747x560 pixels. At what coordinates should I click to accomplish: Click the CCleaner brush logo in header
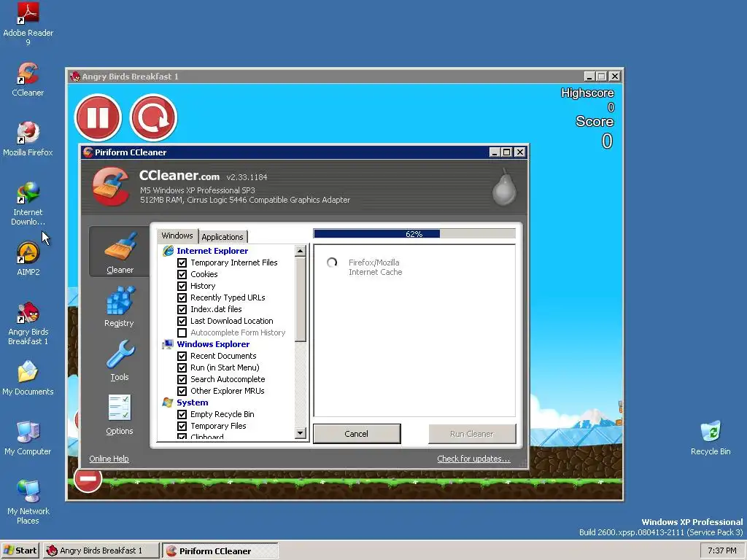pyautogui.click(x=111, y=186)
